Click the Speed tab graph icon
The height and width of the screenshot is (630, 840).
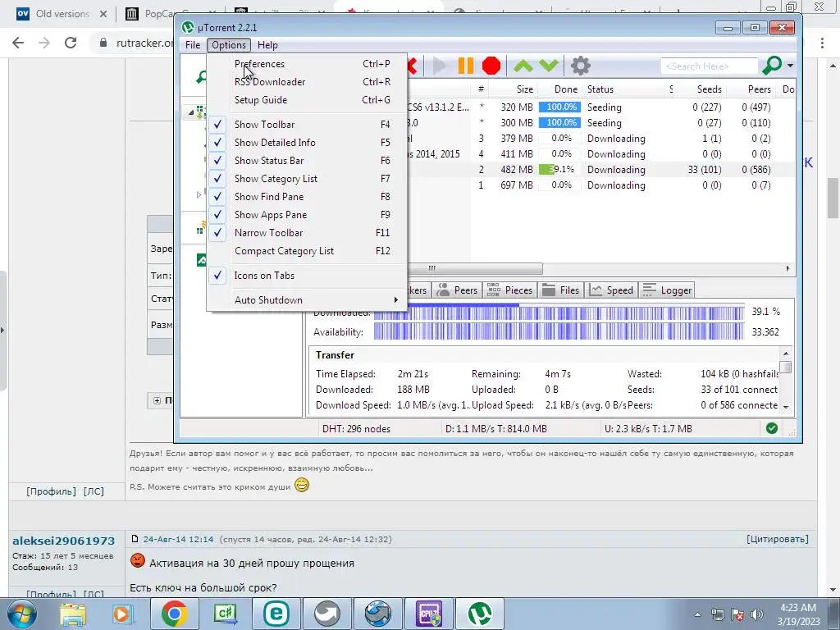click(x=596, y=290)
